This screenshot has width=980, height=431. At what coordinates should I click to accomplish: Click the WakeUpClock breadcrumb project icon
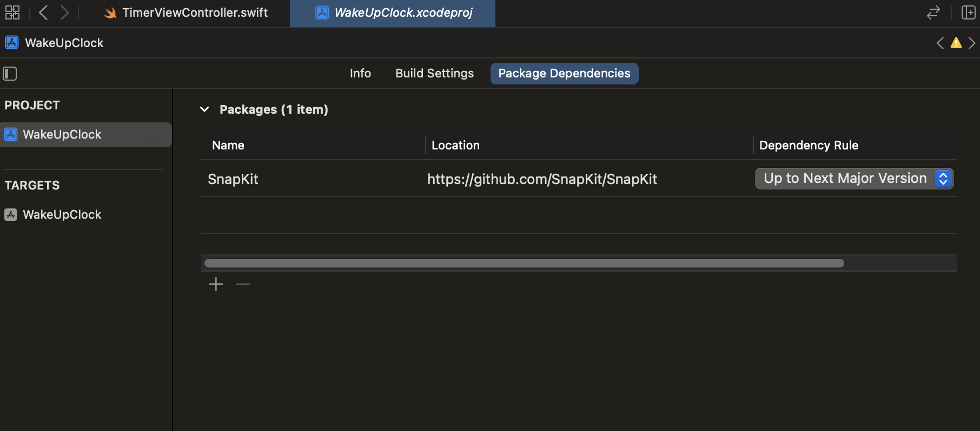pos(12,43)
